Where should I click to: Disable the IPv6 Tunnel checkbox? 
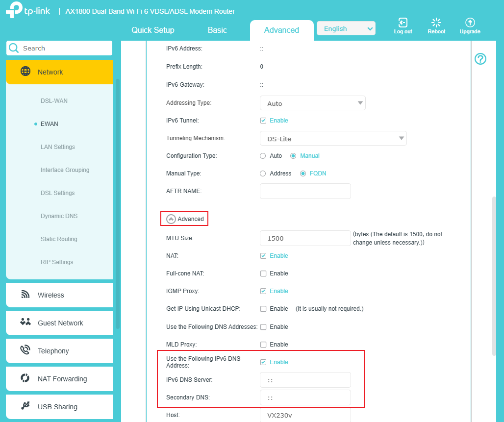pyautogui.click(x=263, y=120)
